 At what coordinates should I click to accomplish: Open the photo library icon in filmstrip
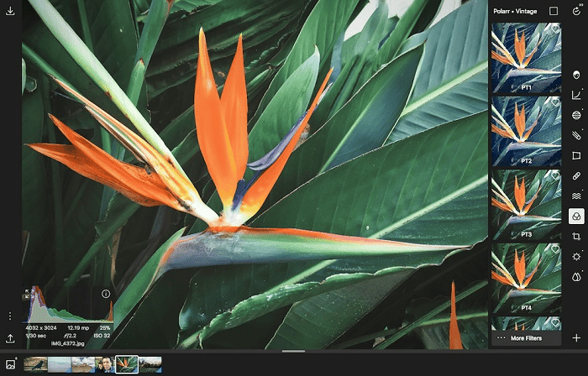click(x=11, y=363)
